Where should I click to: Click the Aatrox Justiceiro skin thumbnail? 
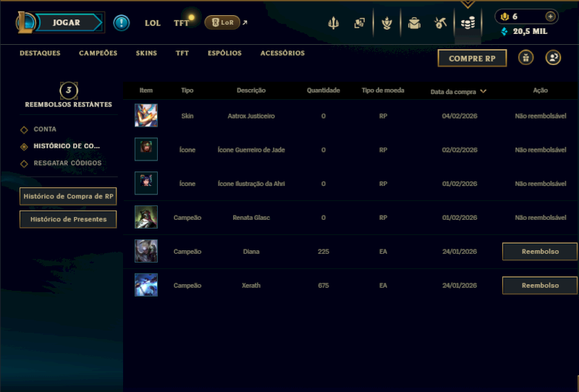click(x=146, y=115)
